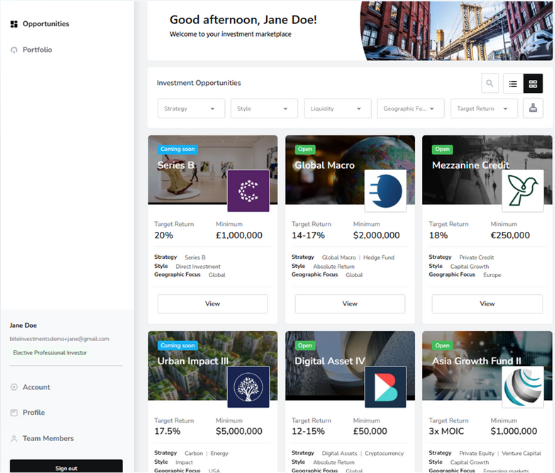555x473 pixels.
Task: Click the £1,000,000 minimum value
Action: tap(239, 235)
